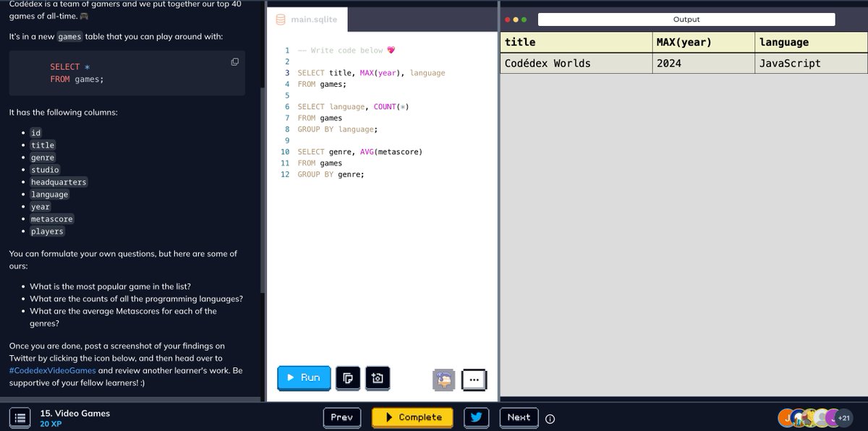This screenshot has width=868, height=431.
Task: Click the title column header in Output
Action: pyautogui.click(x=576, y=42)
